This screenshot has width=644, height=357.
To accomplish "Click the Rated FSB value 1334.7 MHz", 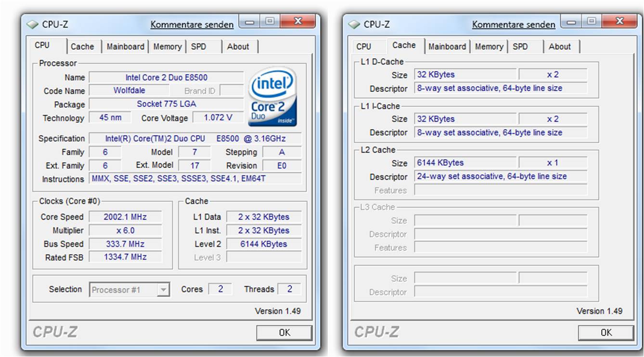I will [x=126, y=257].
